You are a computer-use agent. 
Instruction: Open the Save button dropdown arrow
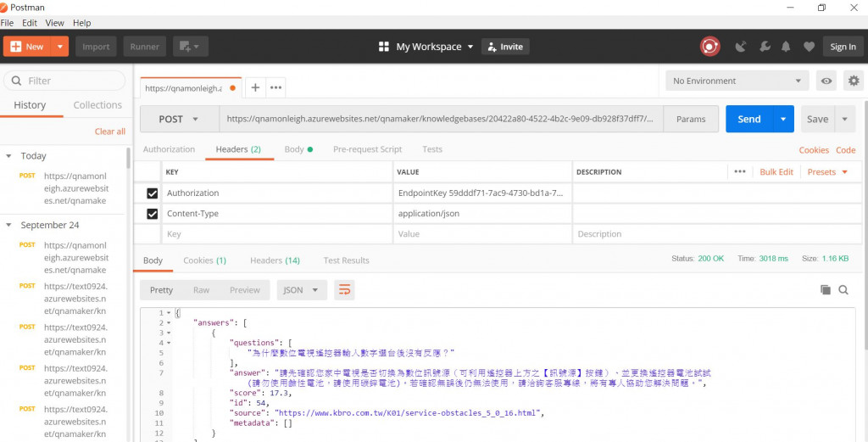pyautogui.click(x=845, y=119)
